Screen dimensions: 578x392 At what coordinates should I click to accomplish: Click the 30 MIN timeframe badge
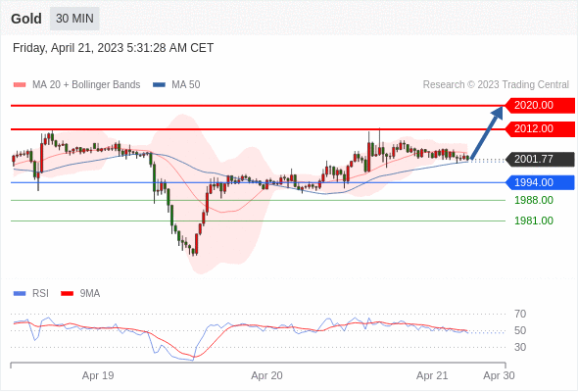[x=74, y=19]
